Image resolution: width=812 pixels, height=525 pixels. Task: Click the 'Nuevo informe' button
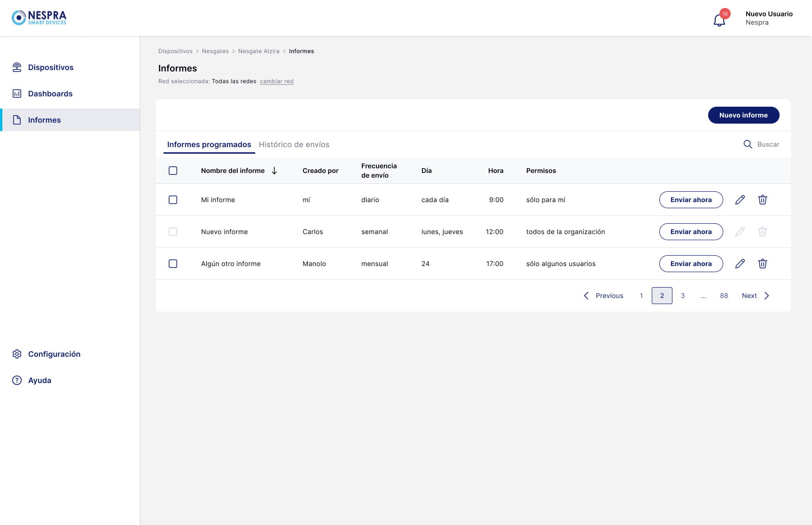tap(743, 115)
